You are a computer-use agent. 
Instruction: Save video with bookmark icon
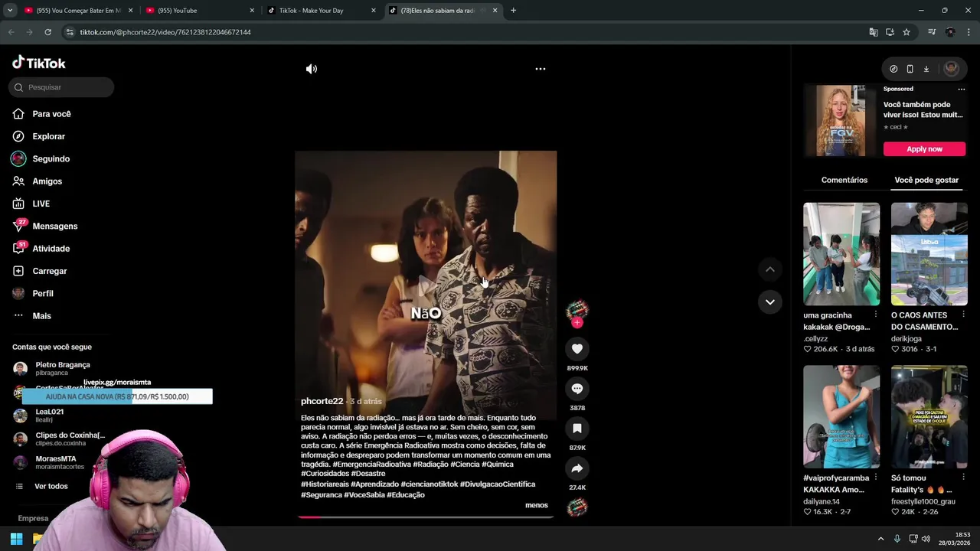tap(577, 429)
